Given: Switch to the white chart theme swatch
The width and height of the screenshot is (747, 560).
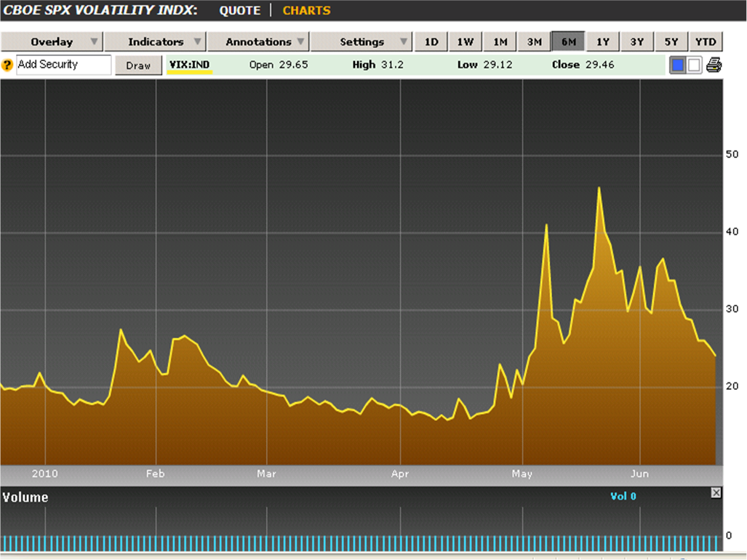Looking at the screenshot, I should pyautogui.click(x=694, y=65).
